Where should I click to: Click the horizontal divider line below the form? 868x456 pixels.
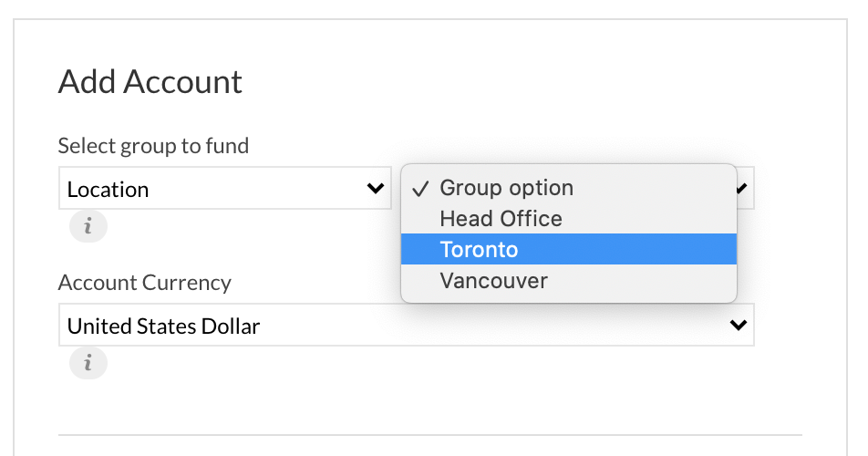pyautogui.click(x=430, y=435)
